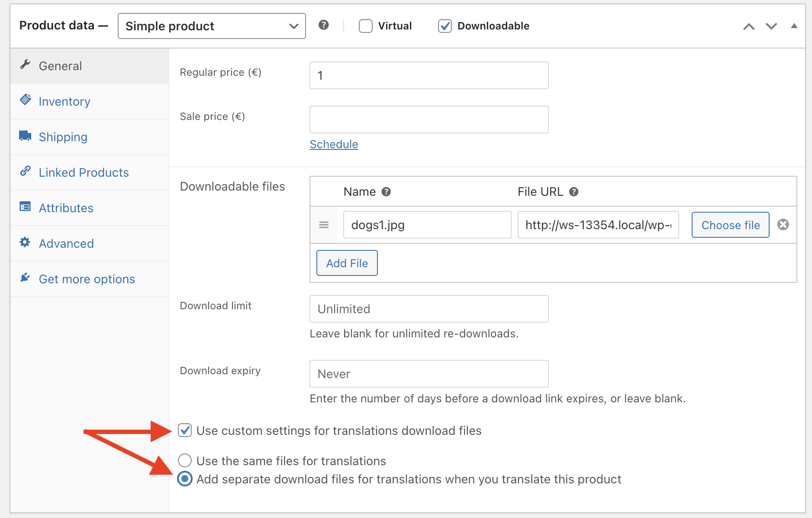Enable the Virtual checkbox

pyautogui.click(x=366, y=26)
